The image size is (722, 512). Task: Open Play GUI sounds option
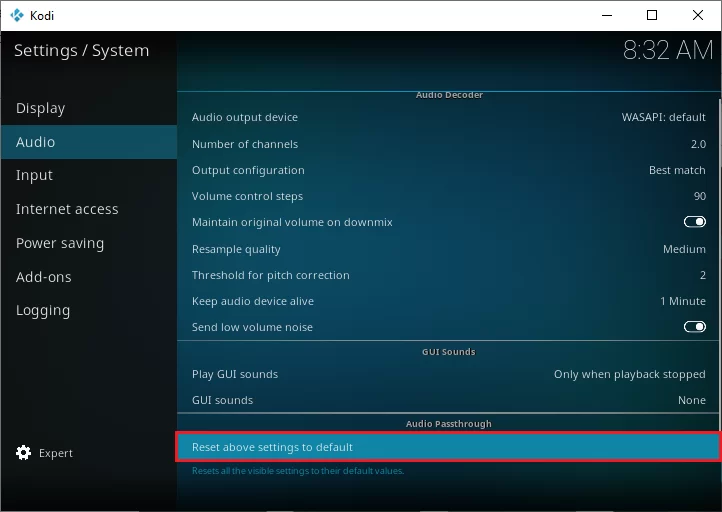448,374
